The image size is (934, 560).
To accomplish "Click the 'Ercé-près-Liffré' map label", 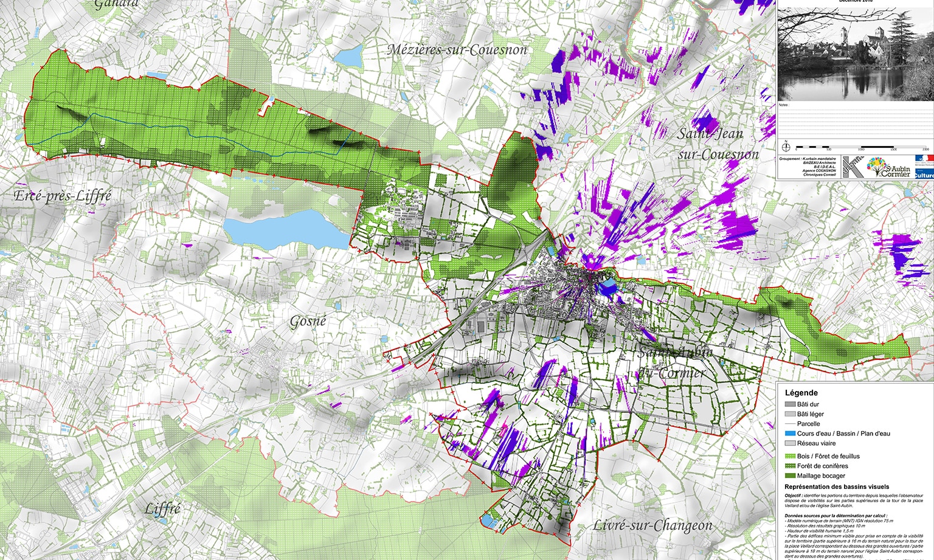I will [x=63, y=196].
